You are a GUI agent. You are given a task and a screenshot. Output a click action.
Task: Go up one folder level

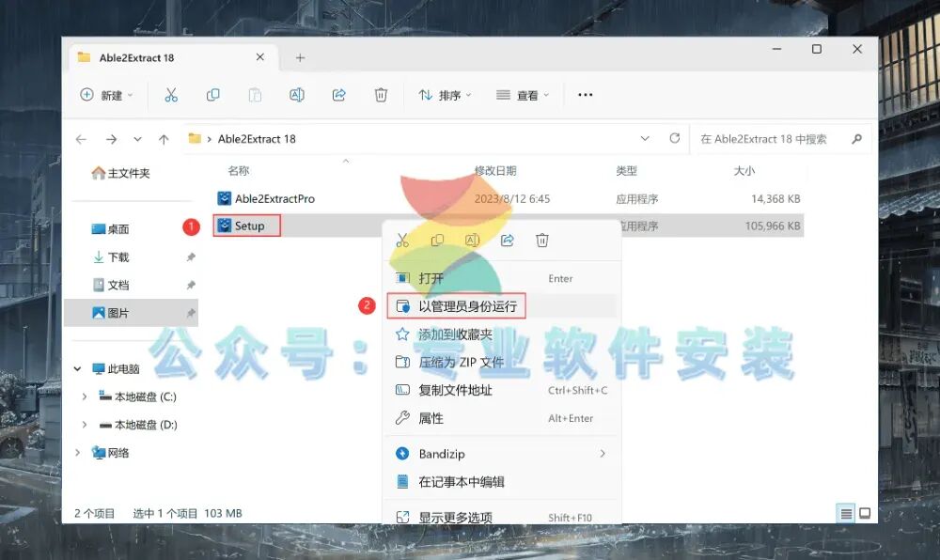click(164, 139)
